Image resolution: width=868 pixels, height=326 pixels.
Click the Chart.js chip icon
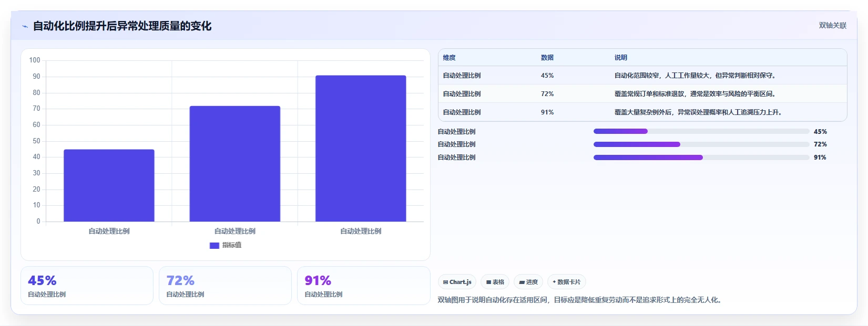pos(446,282)
